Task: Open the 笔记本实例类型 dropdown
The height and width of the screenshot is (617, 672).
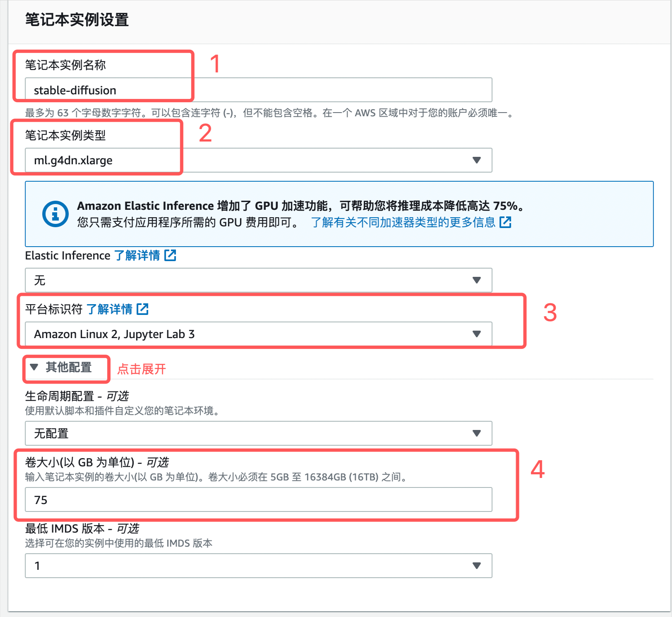Action: pyautogui.click(x=259, y=160)
